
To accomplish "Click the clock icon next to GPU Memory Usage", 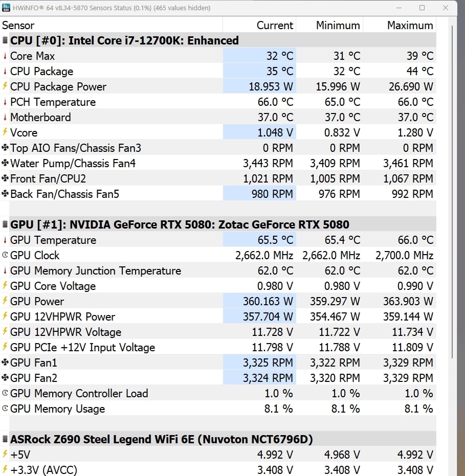I will point(5,409).
